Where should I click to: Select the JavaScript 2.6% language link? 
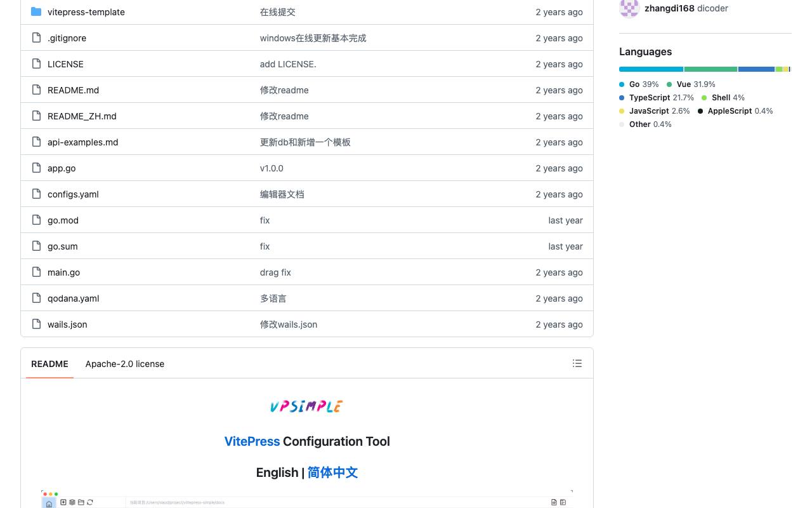click(655, 111)
